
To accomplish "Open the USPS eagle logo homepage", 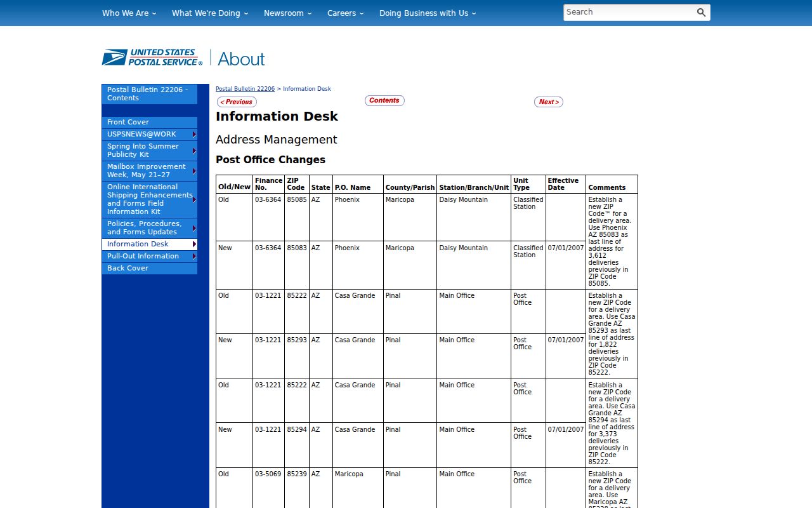I will click(x=152, y=58).
